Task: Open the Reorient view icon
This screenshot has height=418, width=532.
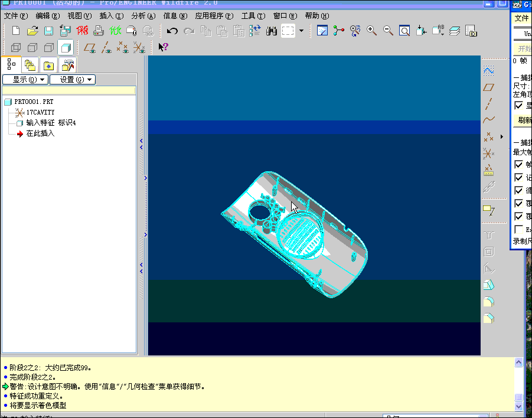Action: (421, 31)
